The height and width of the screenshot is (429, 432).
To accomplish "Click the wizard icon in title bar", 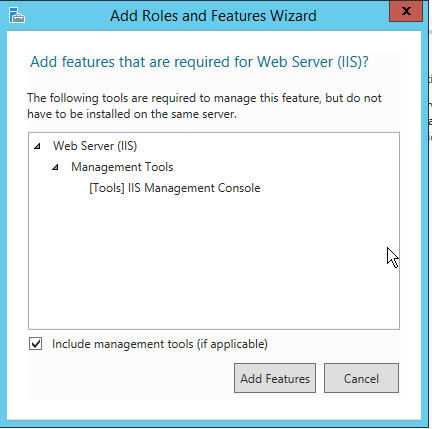I will (x=17, y=15).
